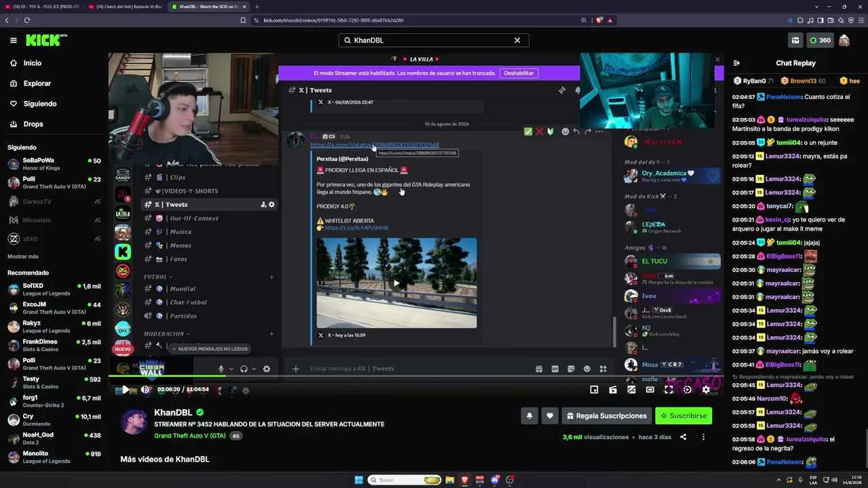Open Discord user settings gear
This screenshot has width=868, height=488.
pyautogui.click(x=267, y=369)
